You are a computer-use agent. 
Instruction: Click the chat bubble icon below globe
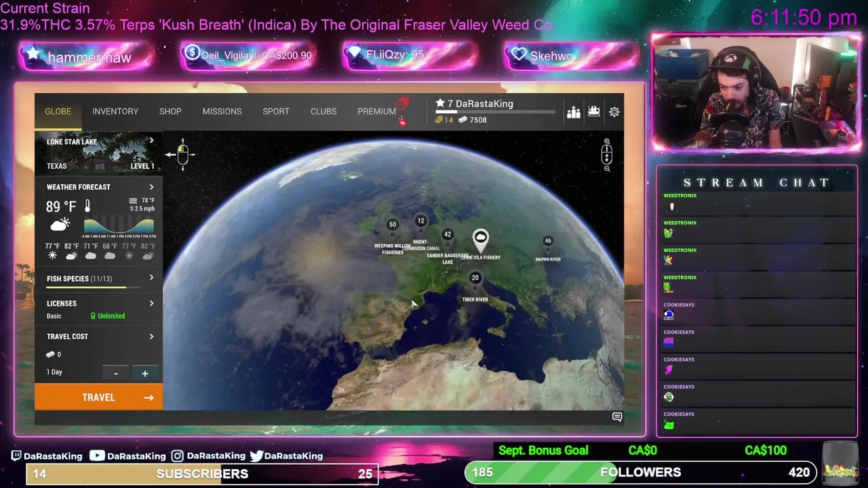coord(617,417)
